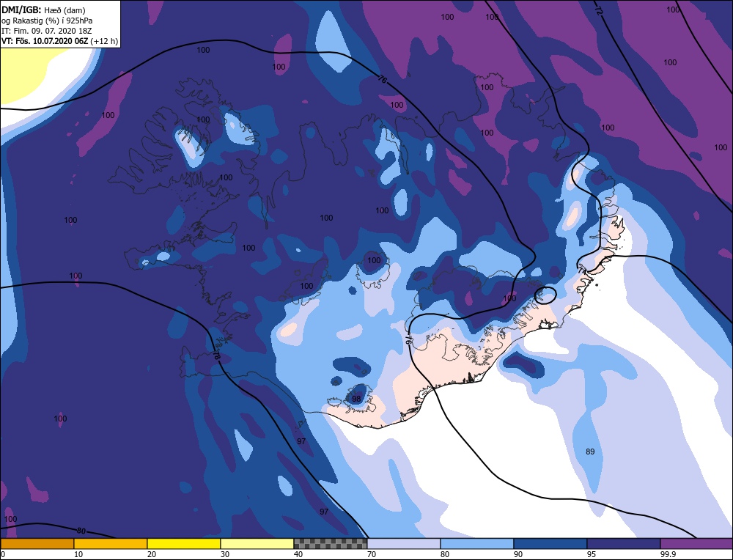Click the legend tick value '10'
Screen dimensions: 733x560
click(78, 554)
